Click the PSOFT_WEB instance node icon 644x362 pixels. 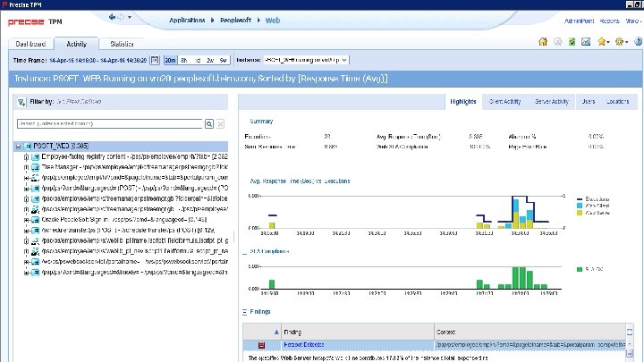28,146
